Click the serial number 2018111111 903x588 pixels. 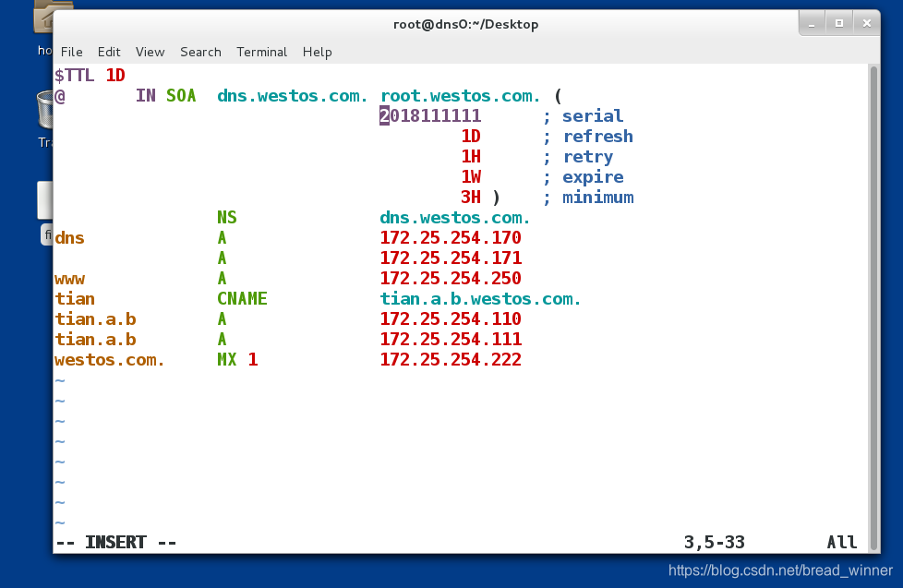coord(430,115)
